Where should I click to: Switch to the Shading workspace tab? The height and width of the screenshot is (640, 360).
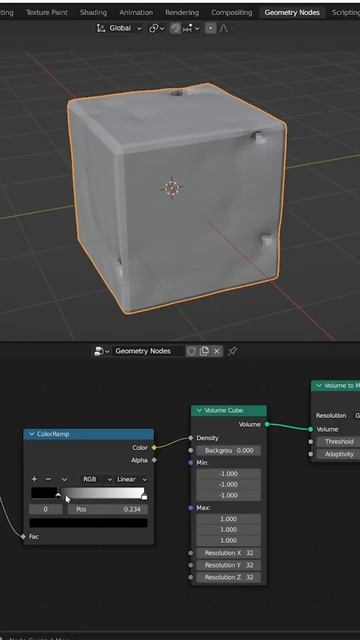tap(93, 12)
